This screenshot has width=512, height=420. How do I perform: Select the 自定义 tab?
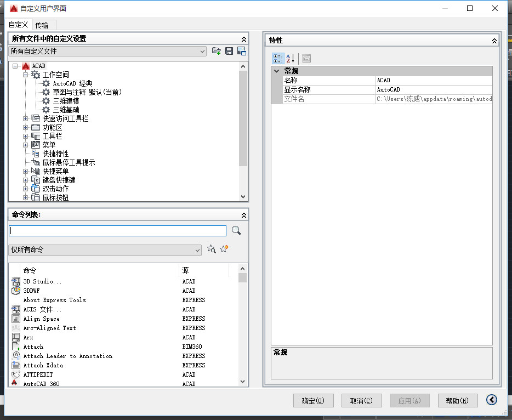click(x=18, y=25)
